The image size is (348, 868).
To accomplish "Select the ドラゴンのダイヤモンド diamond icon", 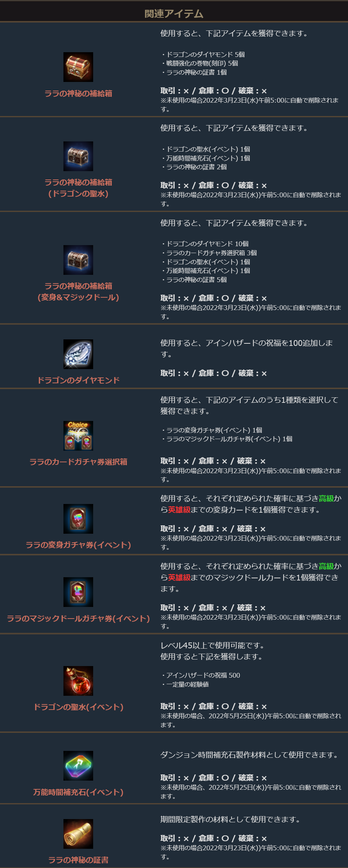I will (78, 354).
